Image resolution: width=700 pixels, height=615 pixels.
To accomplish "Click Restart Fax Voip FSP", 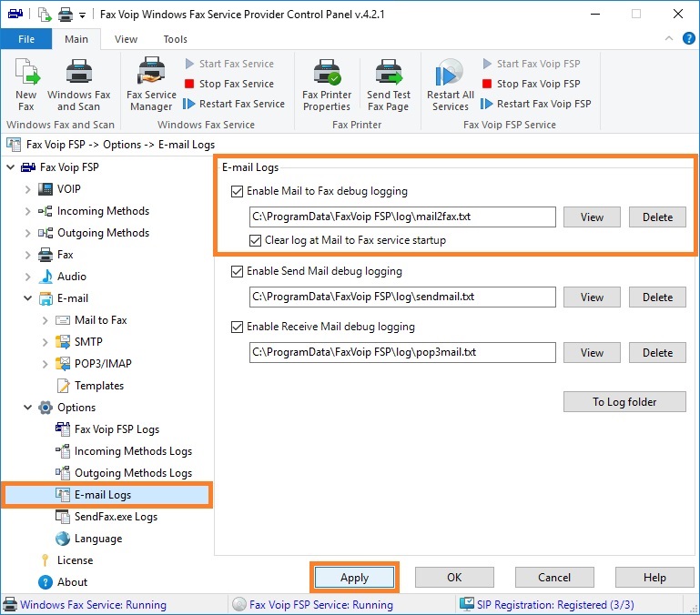I will 536,104.
